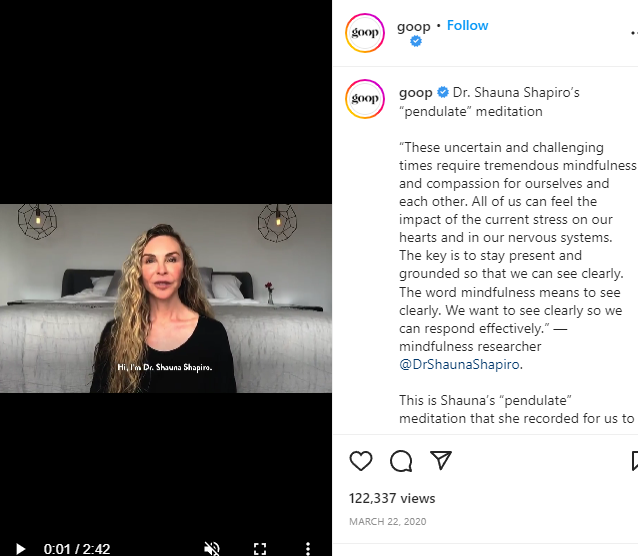The width and height of the screenshot is (638, 556).
Task: Save the post with the bookmark icon
Action: click(634, 461)
